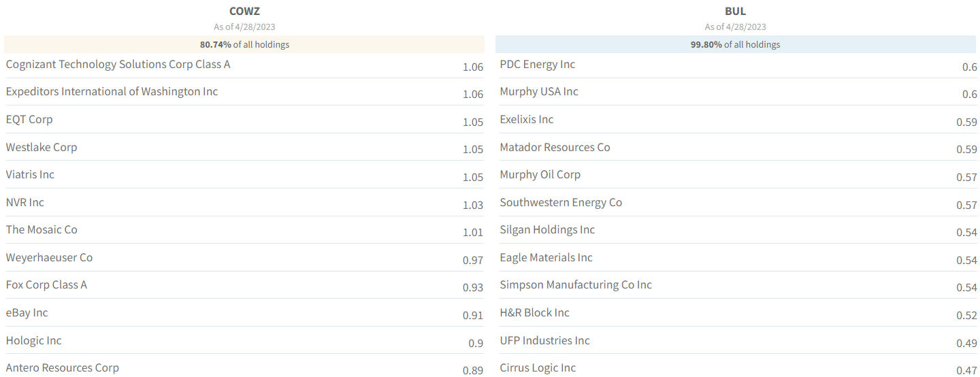This screenshot has height=377, width=980.
Task: Click the 80.74% of all holdings bar
Action: pyautogui.click(x=244, y=44)
